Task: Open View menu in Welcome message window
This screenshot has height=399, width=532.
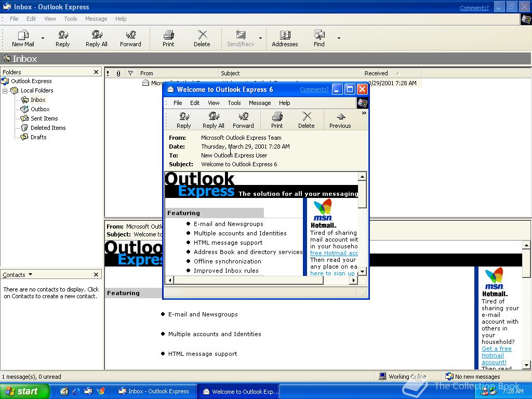Action: pyautogui.click(x=214, y=103)
